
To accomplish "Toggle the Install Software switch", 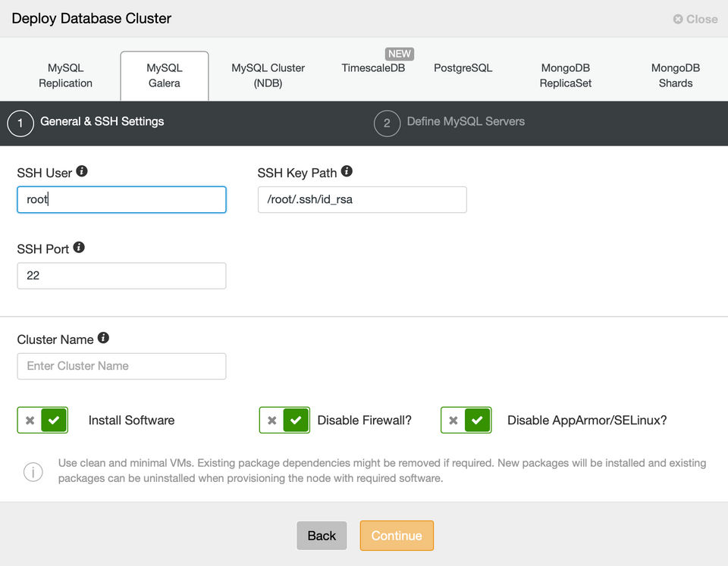I will pos(42,420).
